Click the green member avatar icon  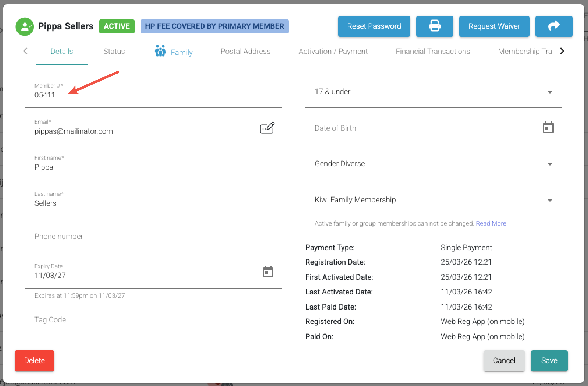pos(24,26)
